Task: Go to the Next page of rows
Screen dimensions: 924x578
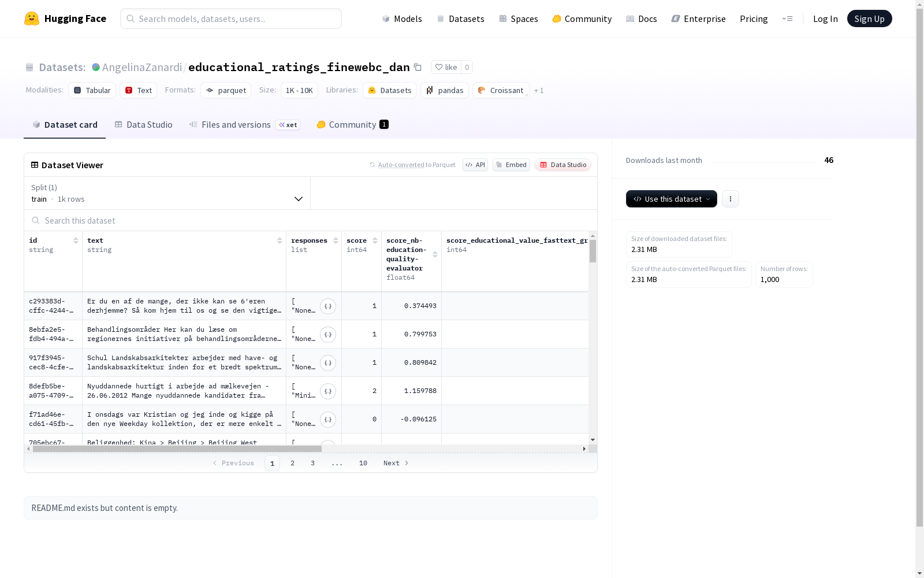Action: [x=396, y=463]
